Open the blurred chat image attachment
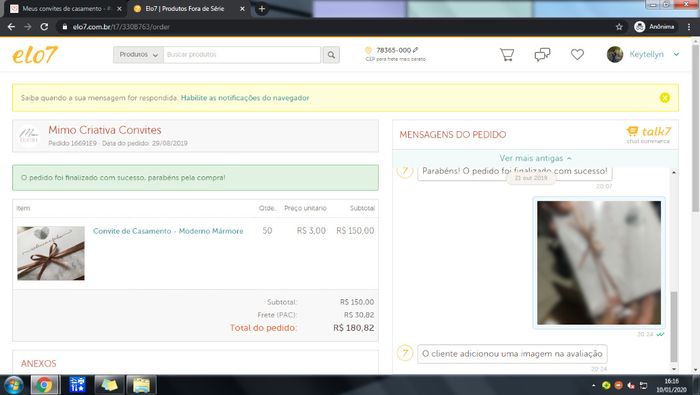 (599, 262)
